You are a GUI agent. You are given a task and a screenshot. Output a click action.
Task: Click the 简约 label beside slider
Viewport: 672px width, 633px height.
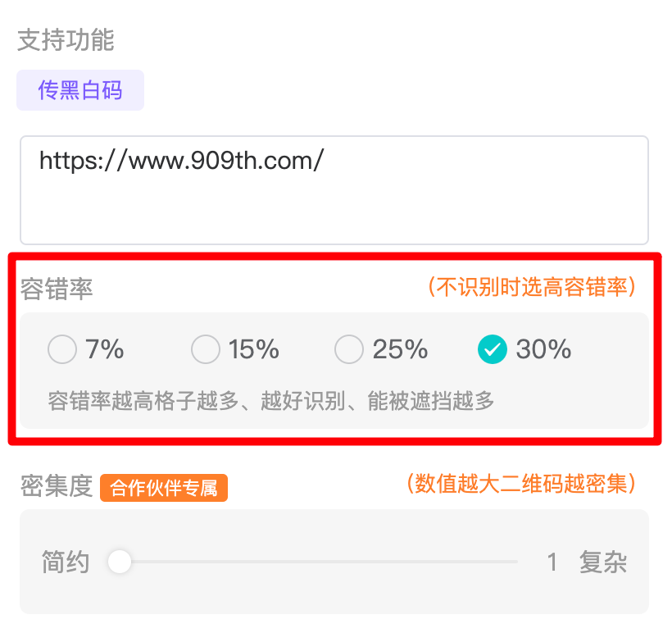pyautogui.click(x=66, y=562)
